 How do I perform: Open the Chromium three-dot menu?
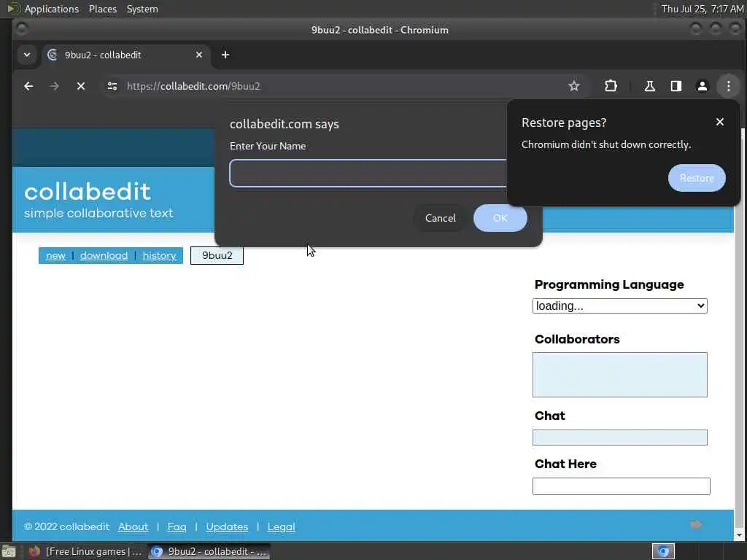tap(729, 86)
